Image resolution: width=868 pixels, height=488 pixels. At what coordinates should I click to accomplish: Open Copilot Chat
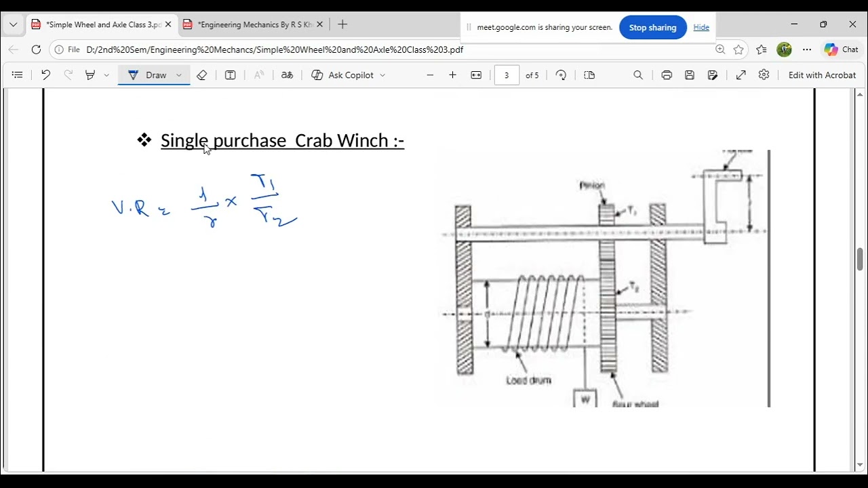coord(841,49)
